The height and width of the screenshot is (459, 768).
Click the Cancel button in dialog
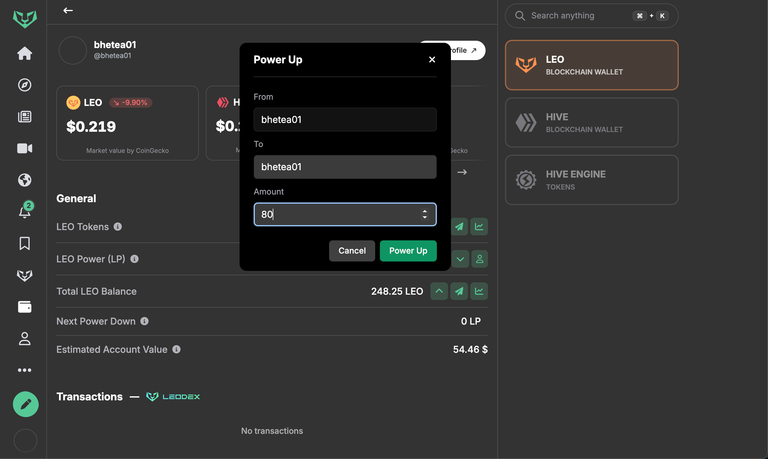tap(352, 251)
